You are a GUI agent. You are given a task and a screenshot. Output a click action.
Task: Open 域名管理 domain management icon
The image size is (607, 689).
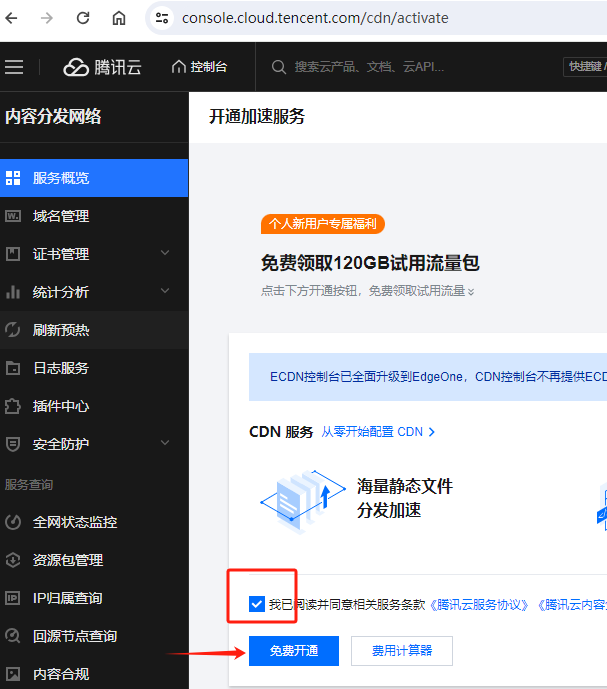(x=13, y=216)
